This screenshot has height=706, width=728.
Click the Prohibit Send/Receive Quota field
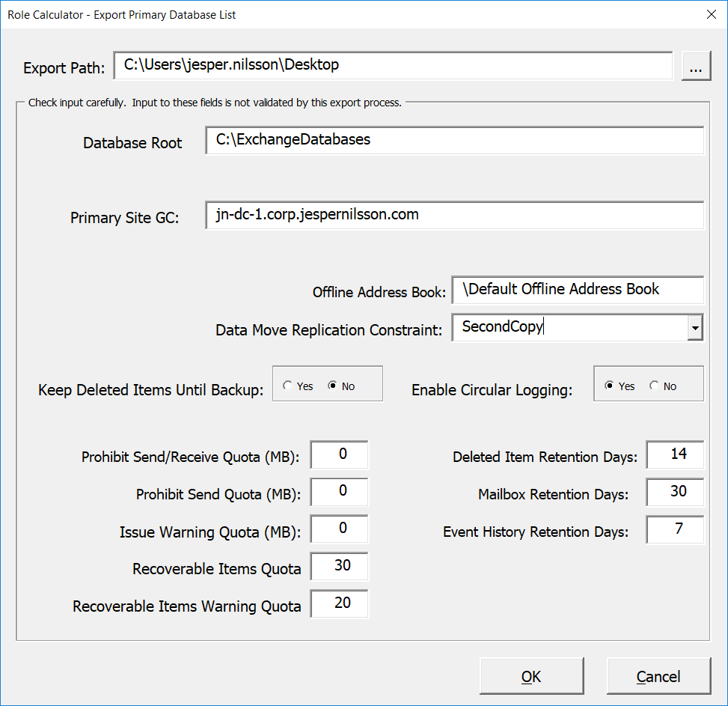[x=339, y=454]
